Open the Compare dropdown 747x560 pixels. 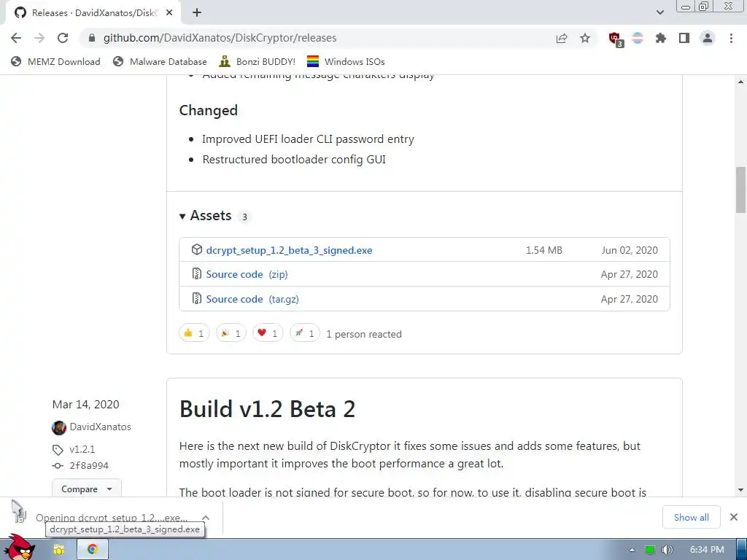(x=86, y=489)
